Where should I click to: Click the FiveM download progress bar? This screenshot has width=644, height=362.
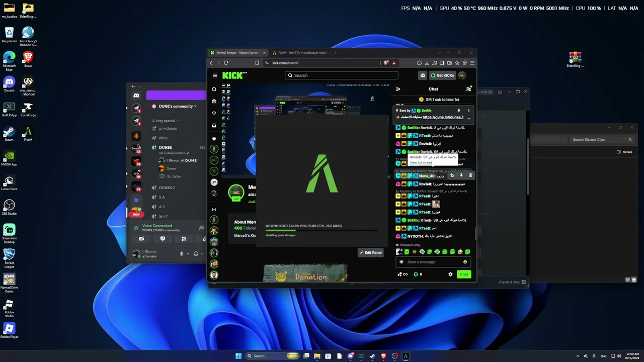coord(321,230)
